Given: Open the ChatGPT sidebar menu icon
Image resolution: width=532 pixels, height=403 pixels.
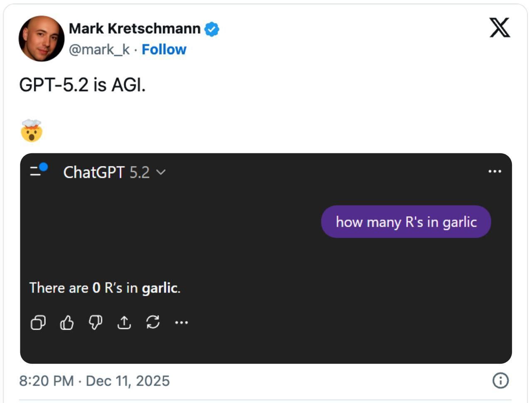Looking at the screenshot, I should point(38,170).
